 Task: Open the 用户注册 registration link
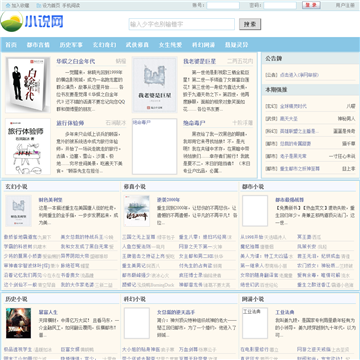point(345,6)
